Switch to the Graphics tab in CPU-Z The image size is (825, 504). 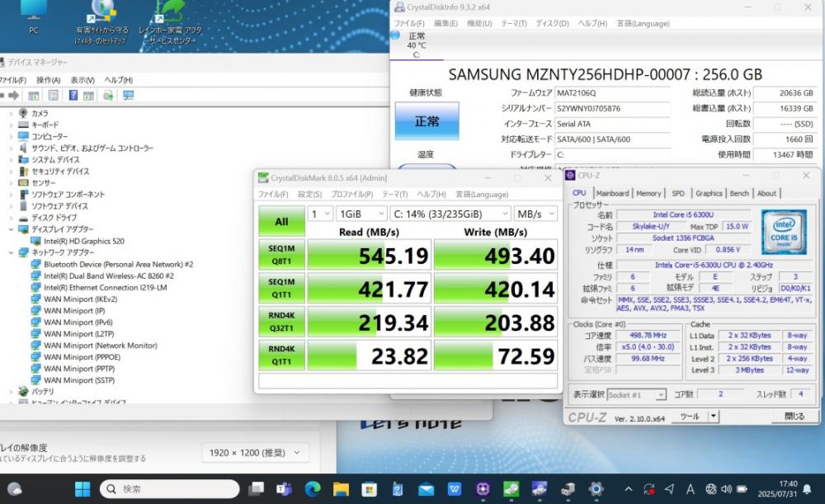pyautogui.click(x=709, y=193)
